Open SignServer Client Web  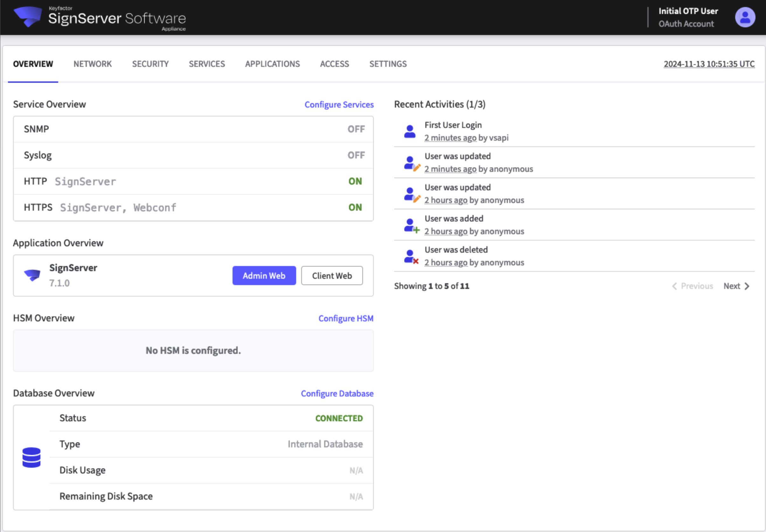[x=332, y=276]
